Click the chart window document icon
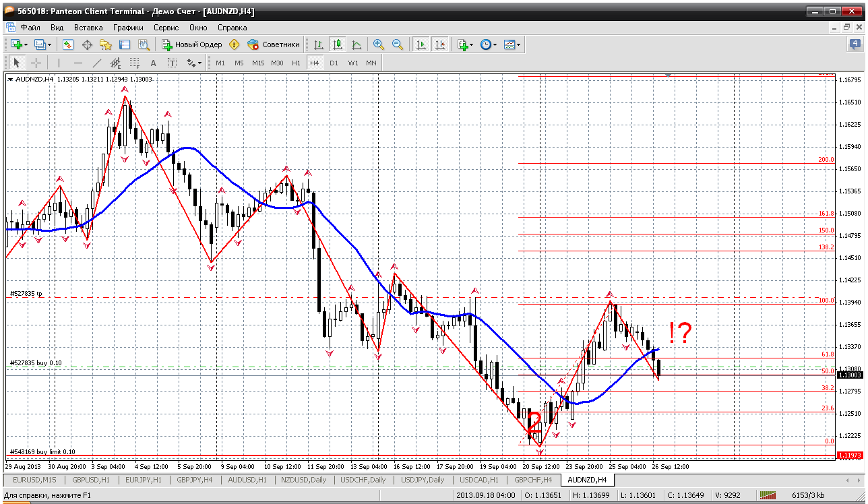Screen dimensions: 868x504 10,28
